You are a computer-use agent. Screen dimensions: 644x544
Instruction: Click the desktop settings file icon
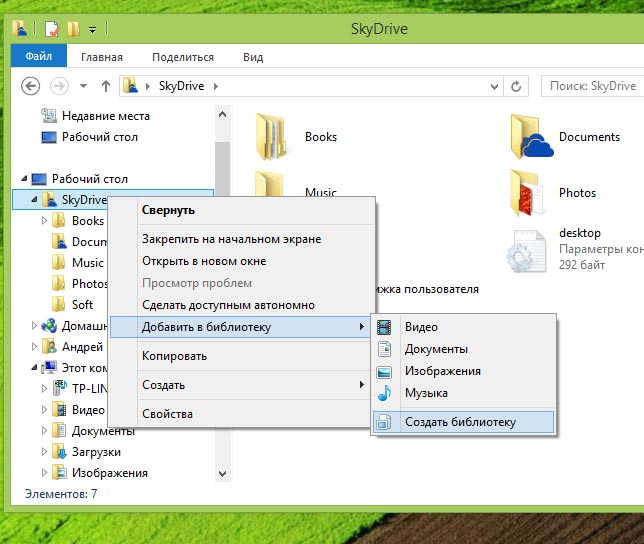[527, 250]
